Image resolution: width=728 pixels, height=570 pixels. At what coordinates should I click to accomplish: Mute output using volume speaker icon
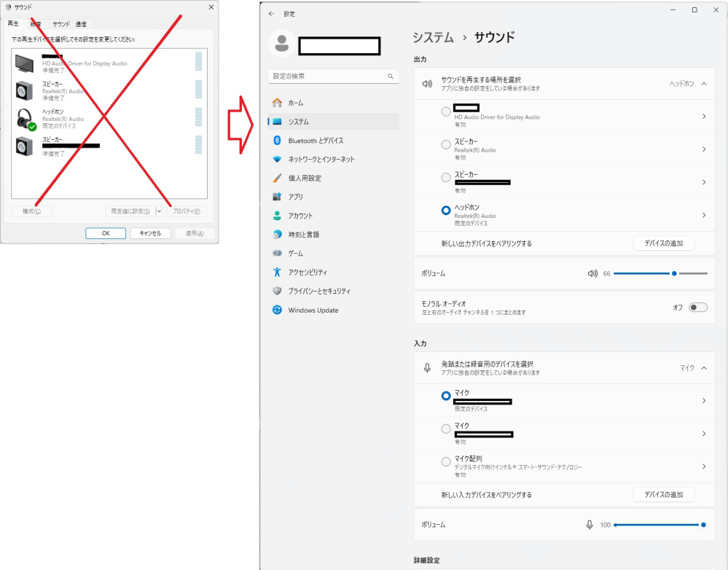[592, 273]
